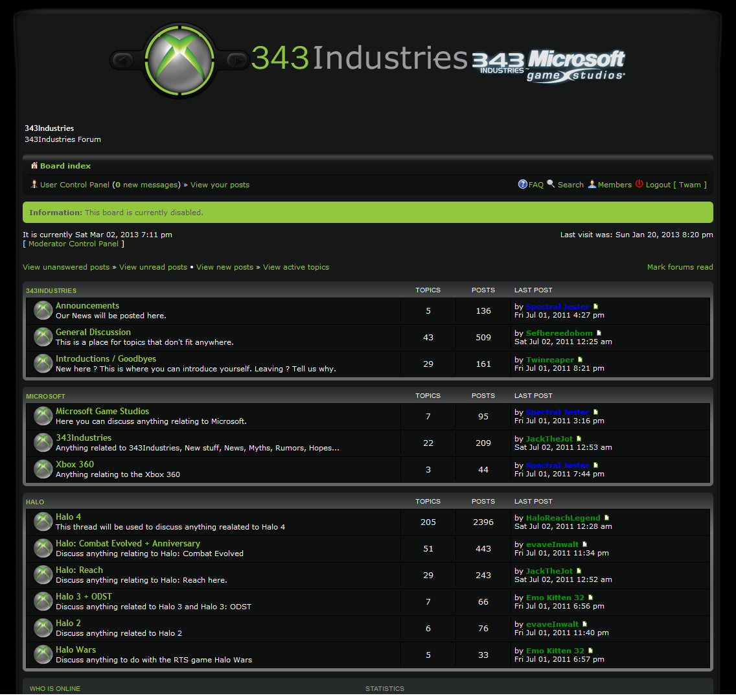Open the Halo: Reach forum
The width and height of the screenshot is (736, 700).
coord(79,570)
